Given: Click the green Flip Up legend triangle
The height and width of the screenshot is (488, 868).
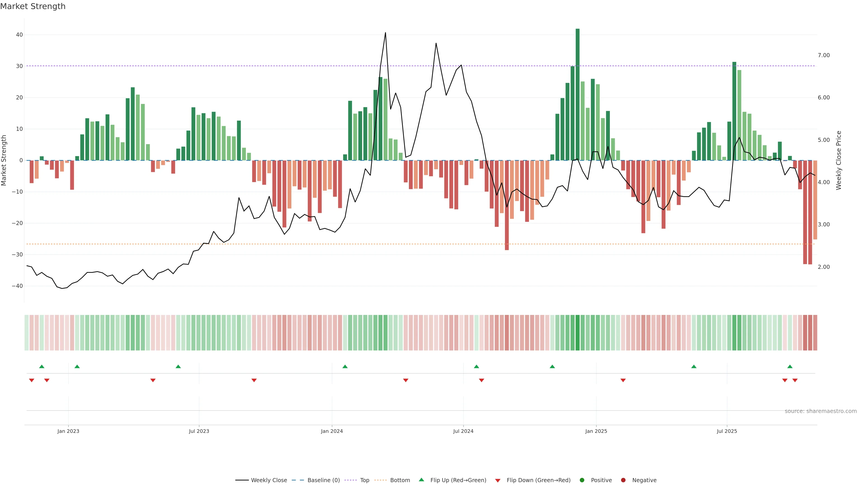Looking at the screenshot, I should (421, 480).
